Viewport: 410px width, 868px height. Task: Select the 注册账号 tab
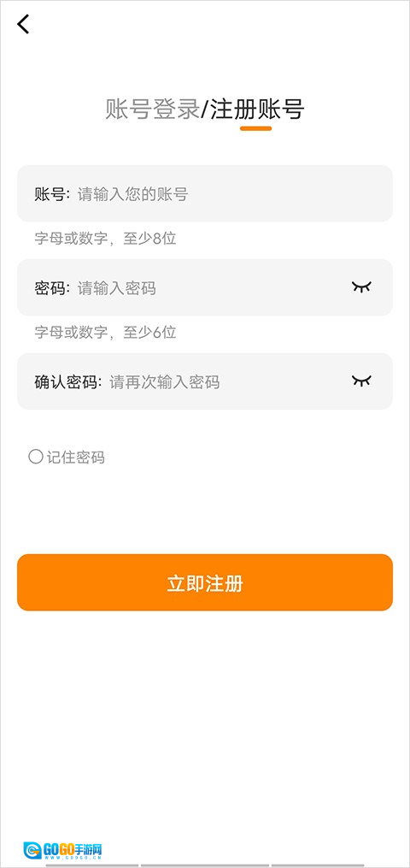257,109
